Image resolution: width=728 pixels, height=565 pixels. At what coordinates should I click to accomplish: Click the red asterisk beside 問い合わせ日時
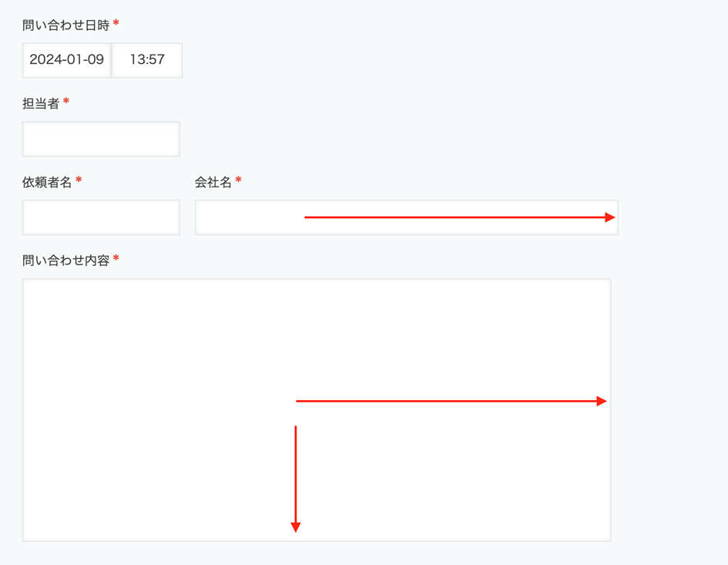tap(116, 25)
